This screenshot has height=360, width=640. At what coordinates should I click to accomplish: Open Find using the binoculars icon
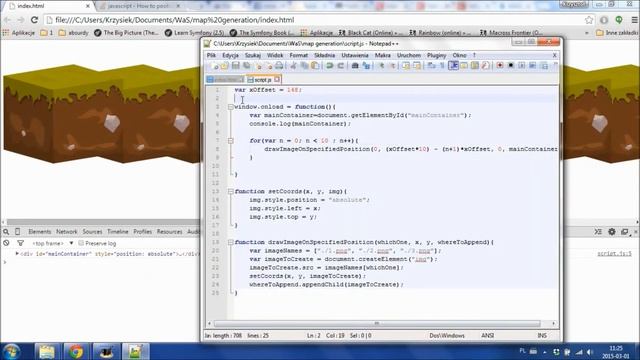click(355, 66)
